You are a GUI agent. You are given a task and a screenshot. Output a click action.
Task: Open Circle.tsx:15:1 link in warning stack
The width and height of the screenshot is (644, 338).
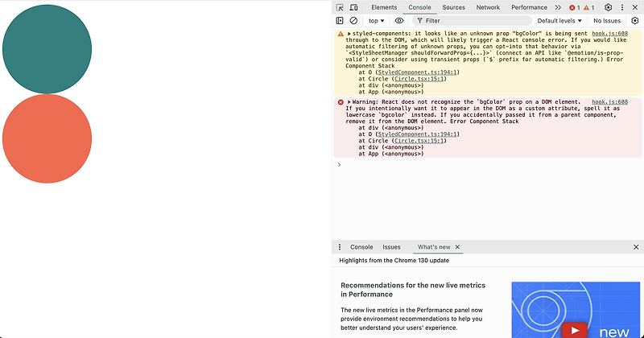click(x=418, y=79)
